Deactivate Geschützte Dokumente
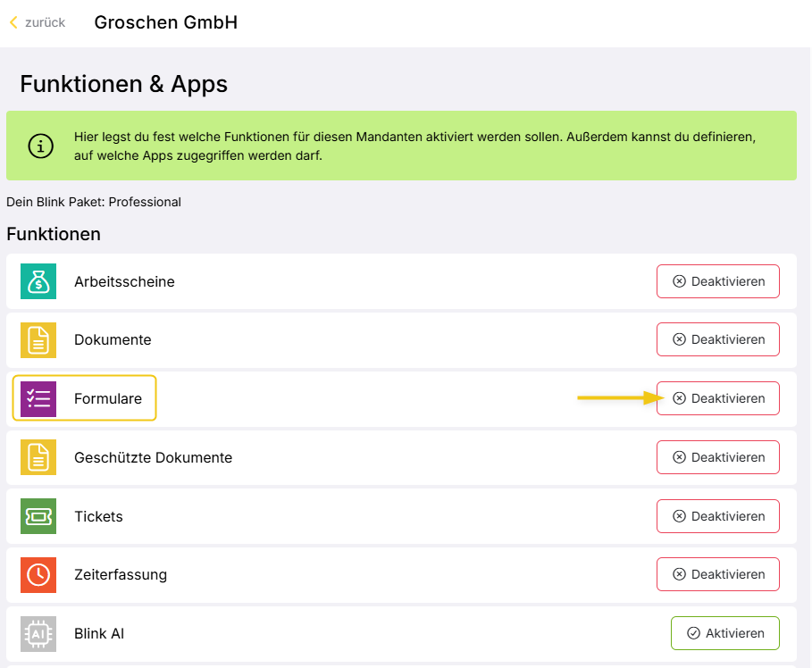The image size is (812, 668). tap(717, 457)
